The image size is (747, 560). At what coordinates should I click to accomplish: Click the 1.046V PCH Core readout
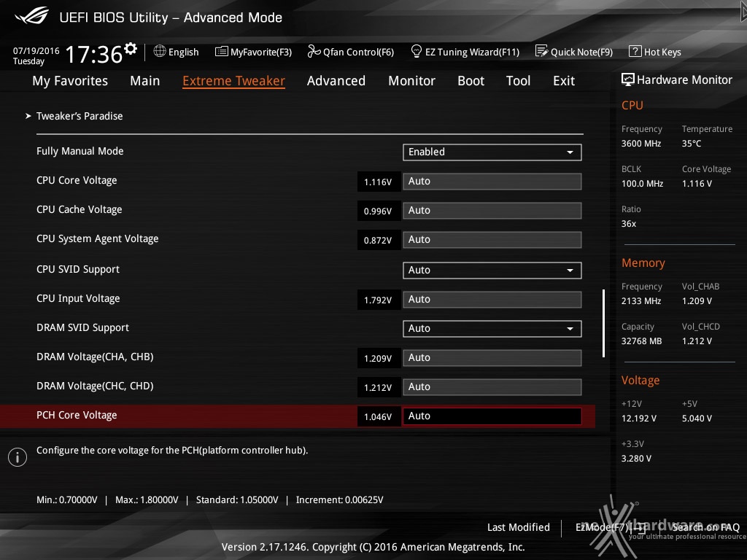pos(379,416)
